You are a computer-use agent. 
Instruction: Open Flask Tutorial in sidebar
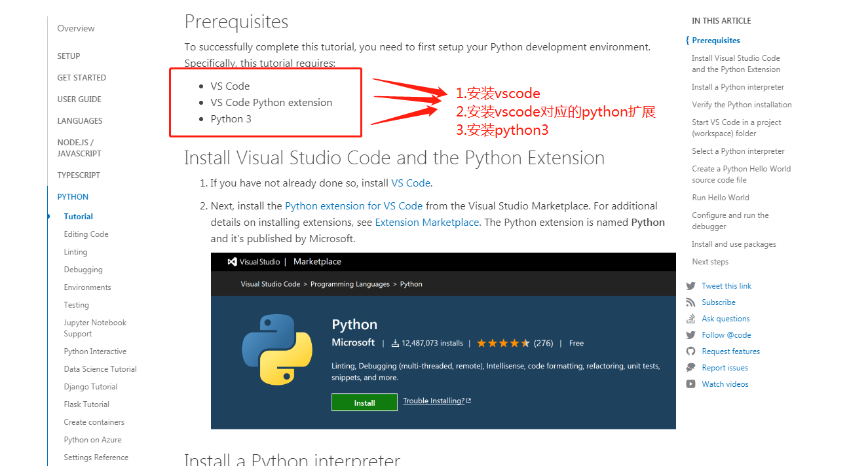(86, 404)
